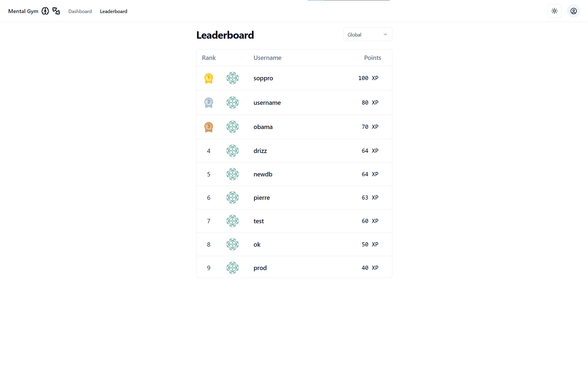The image size is (588, 392).
Task: Click the chevron arrow in Global dropdown
Action: click(385, 35)
